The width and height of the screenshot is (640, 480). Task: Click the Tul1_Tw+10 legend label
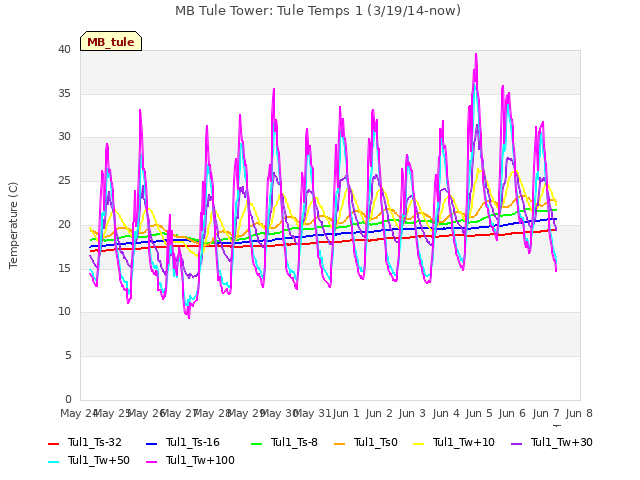pos(464,442)
